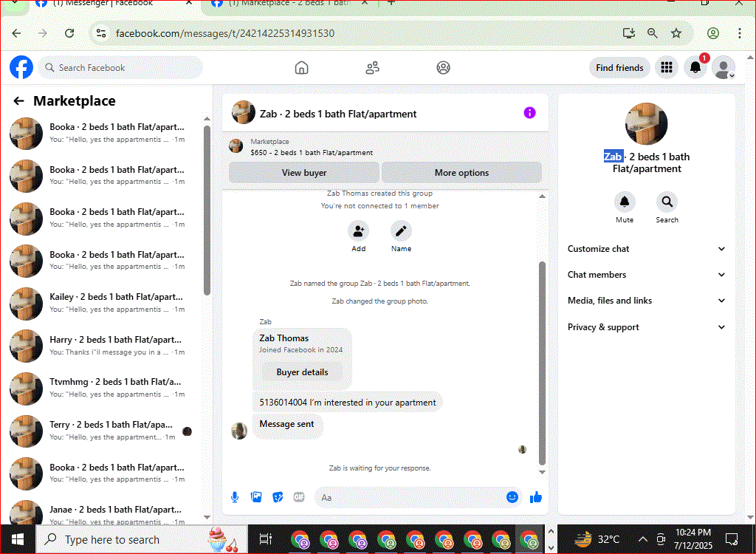
Task: Add people with the Add icon
Action: pyautogui.click(x=358, y=231)
